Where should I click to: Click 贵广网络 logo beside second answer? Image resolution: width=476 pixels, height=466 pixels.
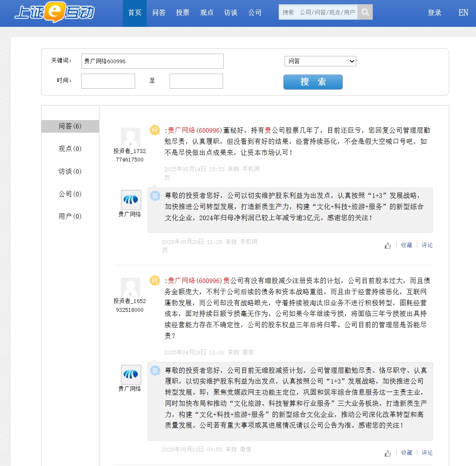[131, 374]
